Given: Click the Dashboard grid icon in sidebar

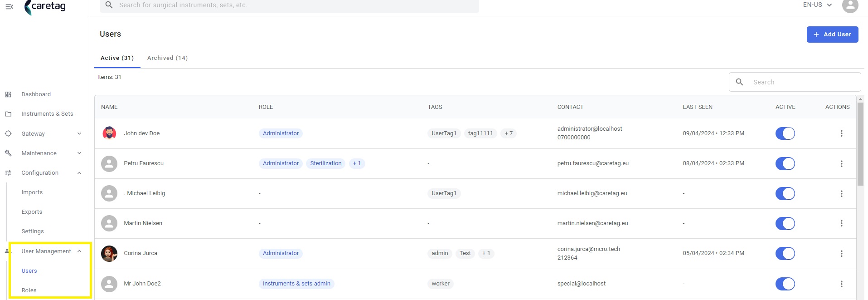Looking at the screenshot, I should (8, 94).
